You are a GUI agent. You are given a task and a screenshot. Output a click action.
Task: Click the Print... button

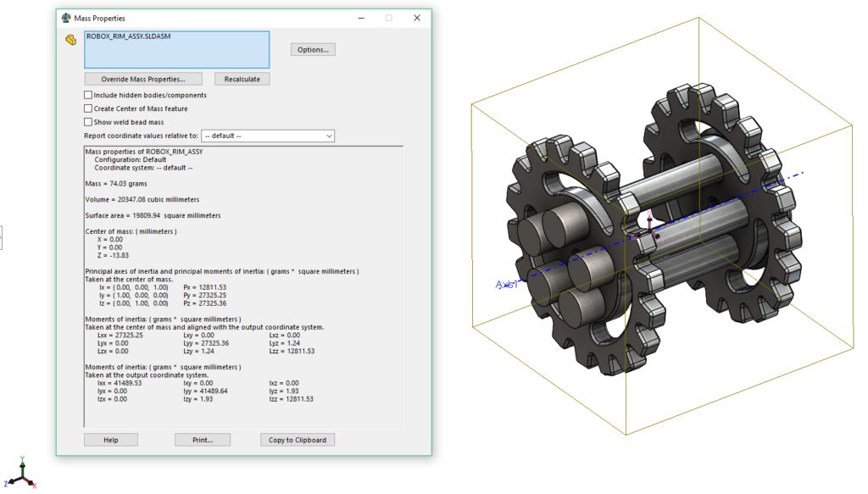click(203, 440)
